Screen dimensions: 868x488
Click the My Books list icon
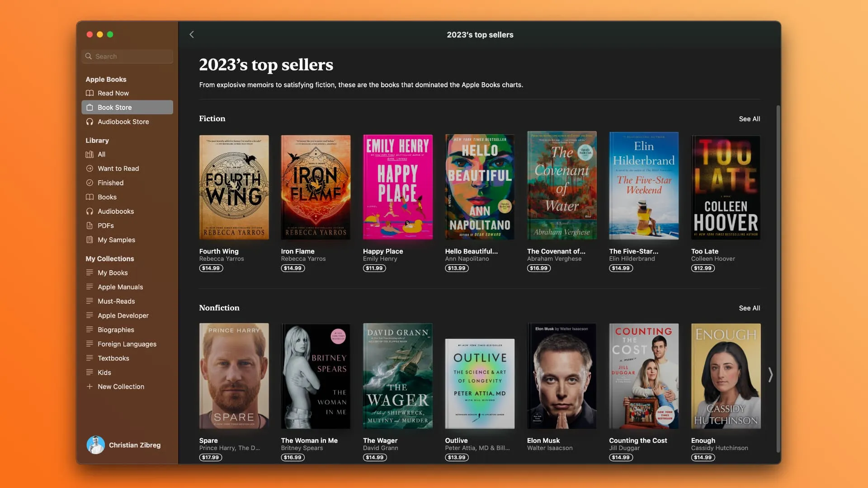click(90, 272)
